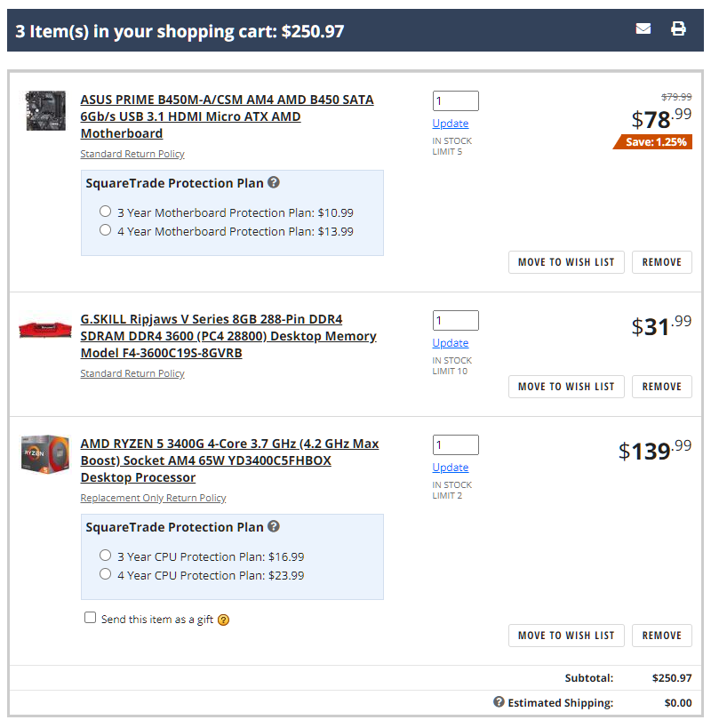Click the CPU SquareTrade help question icon
The height and width of the screenshot is (728, 711).
tap(274, 526)
